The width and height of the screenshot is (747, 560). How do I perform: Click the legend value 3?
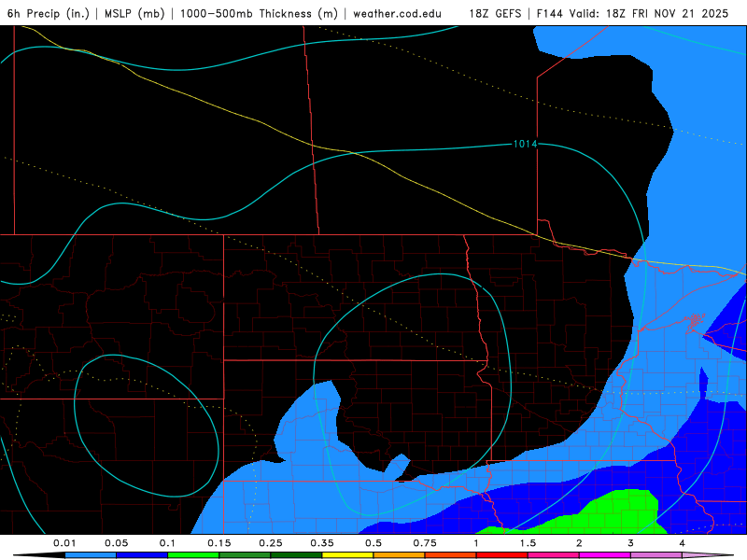coord(631,543)
